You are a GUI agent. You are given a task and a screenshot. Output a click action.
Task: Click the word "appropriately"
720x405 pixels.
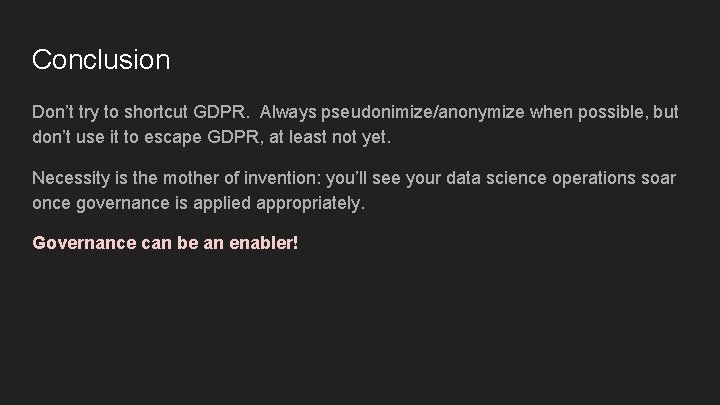coord(312,203)
